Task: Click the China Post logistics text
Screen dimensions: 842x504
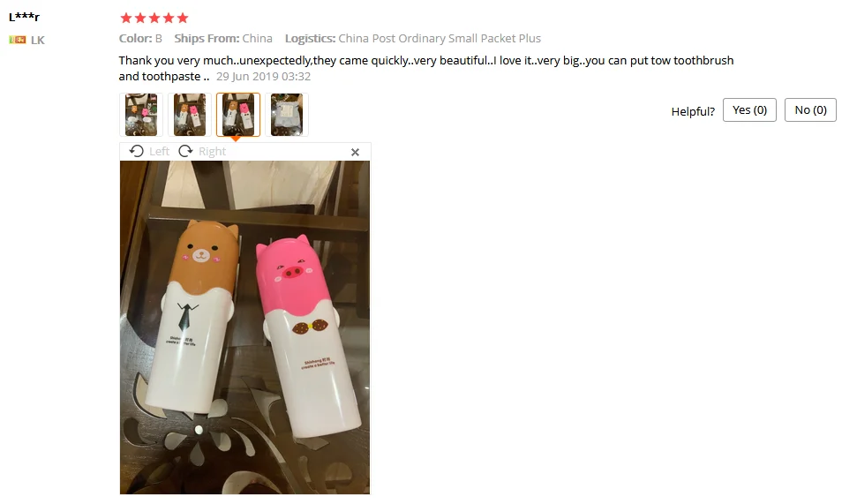Action: coord(440,39)
